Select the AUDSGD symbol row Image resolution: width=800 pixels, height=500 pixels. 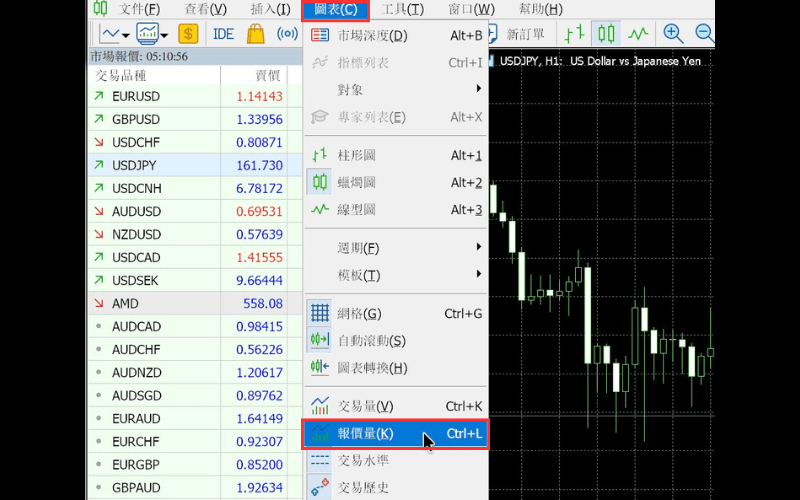pyautogui.click(x=195, y=395)
